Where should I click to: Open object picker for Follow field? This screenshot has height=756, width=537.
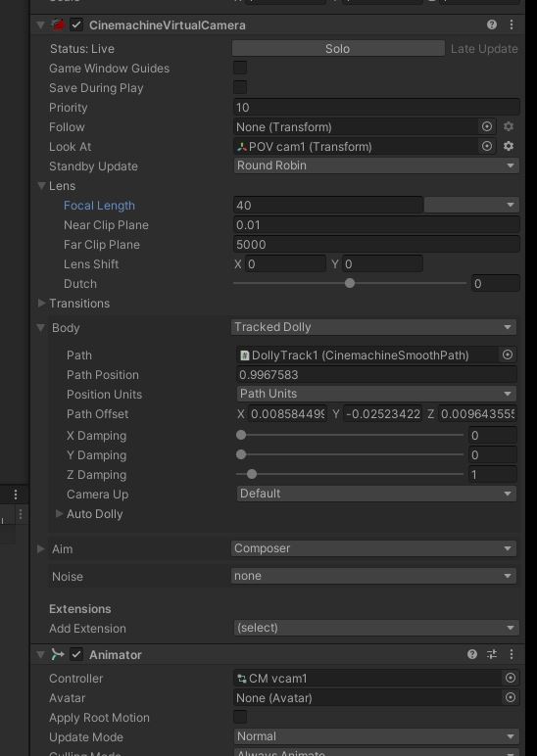tap(487, 126)
